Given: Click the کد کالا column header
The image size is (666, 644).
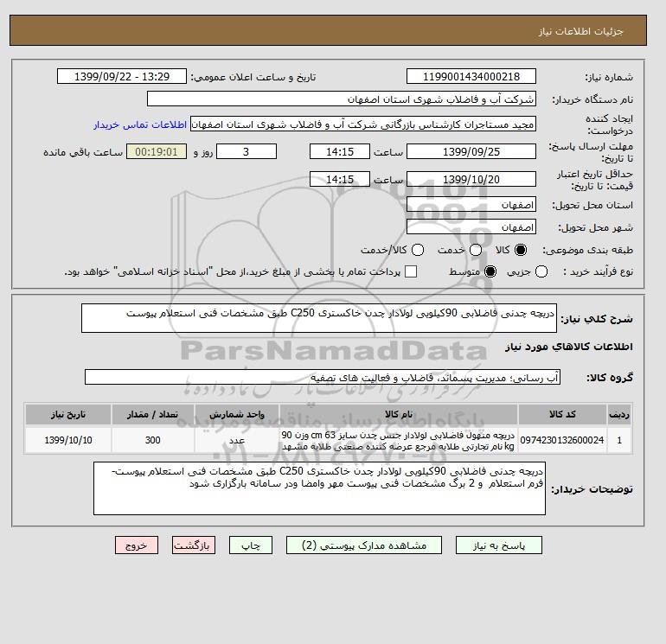Looking at the screenshot, I should click(x=562, y=414).
